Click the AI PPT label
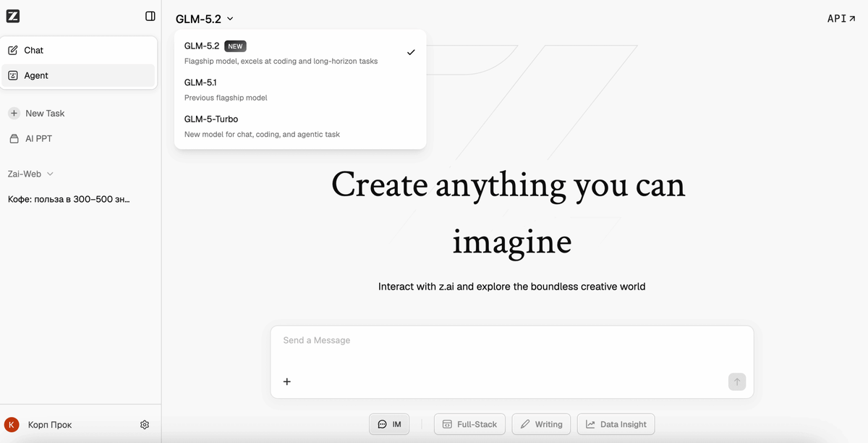This screenshot has height=443, width=868. coord(38,138)
